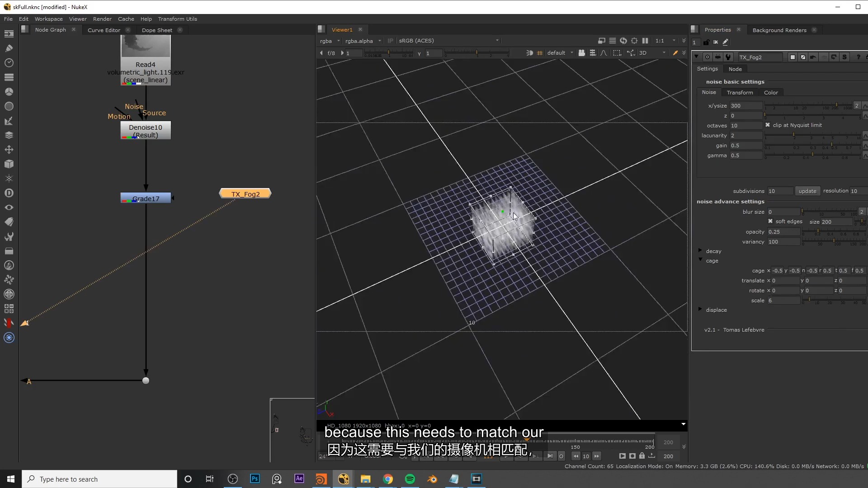
Task: Click the Node Graph tab
Action: click(50, 30)
